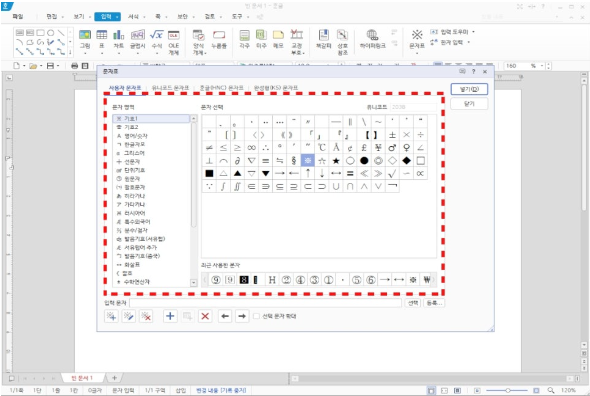The width and height of the screenshot is (590, 396).
Task: Toggle 삽입 insert mode in status bar
Action: (181, 390)
